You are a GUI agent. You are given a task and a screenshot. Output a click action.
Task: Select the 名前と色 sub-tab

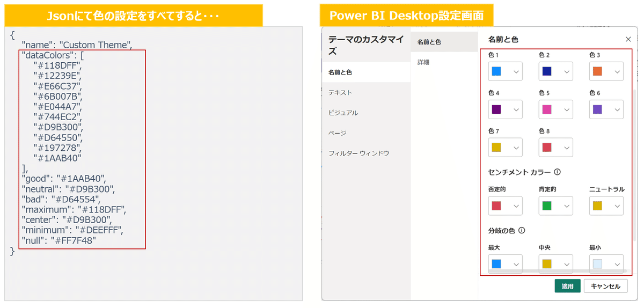click(x=444, y=42)
